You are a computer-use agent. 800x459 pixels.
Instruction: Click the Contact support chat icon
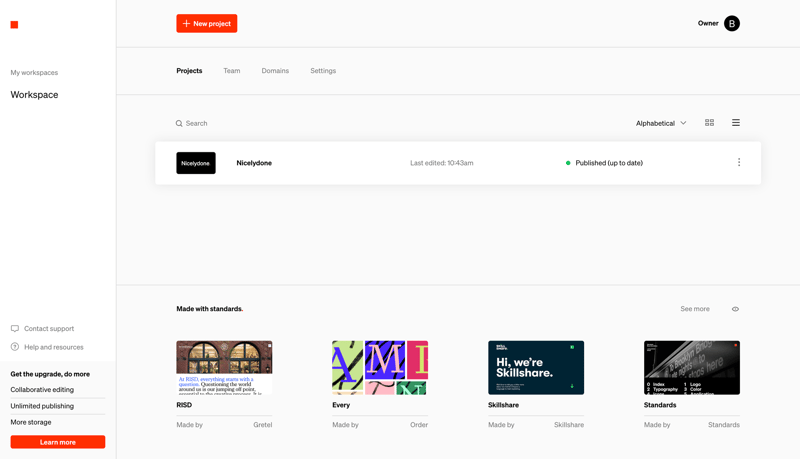click(15, 328)
